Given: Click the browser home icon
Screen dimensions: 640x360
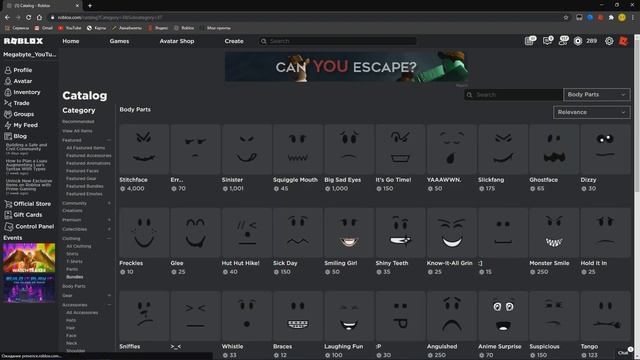Looking at the screenshot, I should click(x=39, y=17).
